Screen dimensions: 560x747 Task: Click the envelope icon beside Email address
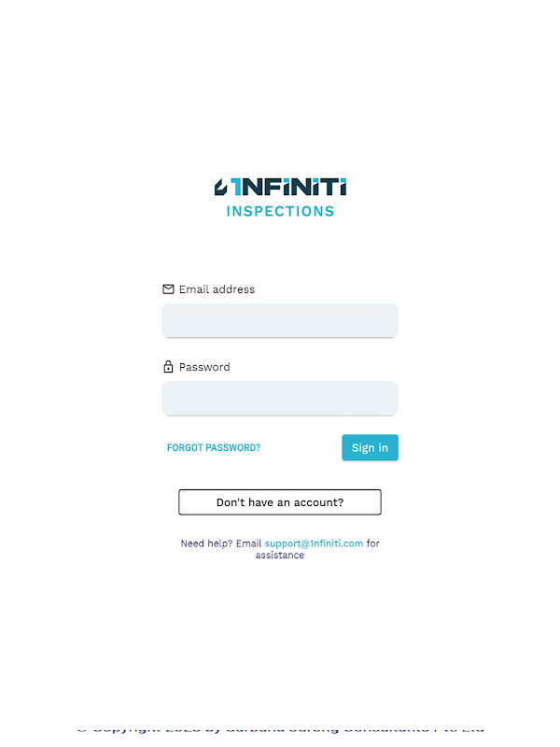168,289
